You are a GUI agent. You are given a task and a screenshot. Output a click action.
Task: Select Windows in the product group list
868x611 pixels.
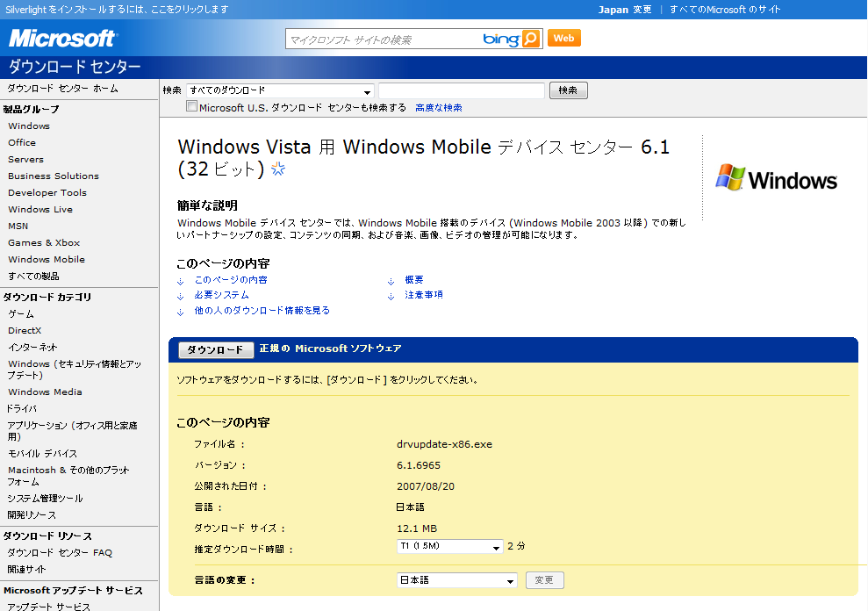[29, 126]
